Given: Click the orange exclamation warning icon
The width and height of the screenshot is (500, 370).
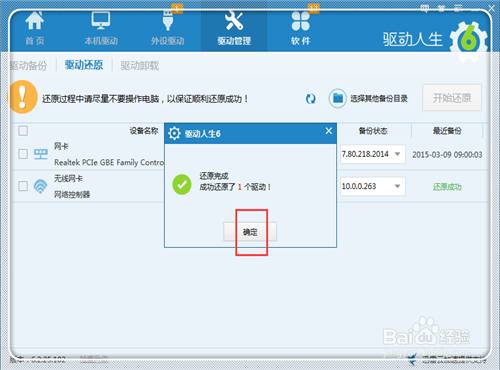Looking at the screenshot, I should point(22,97).
